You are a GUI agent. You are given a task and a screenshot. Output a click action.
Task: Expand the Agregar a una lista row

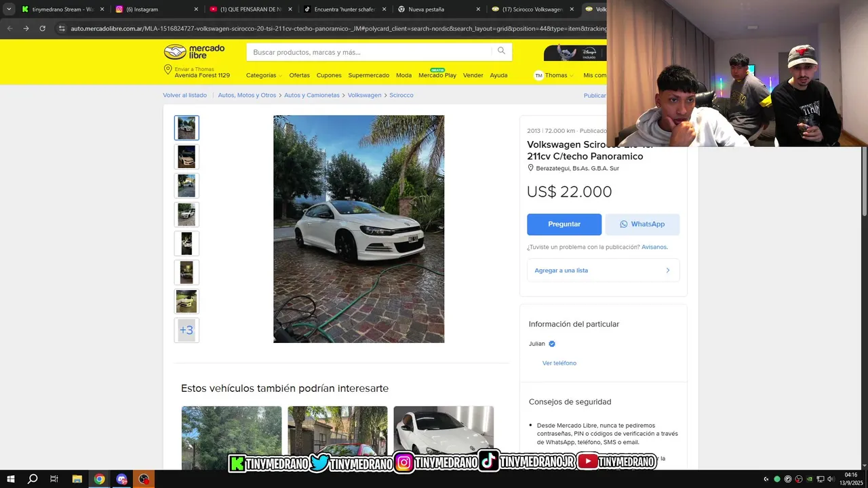603,270
